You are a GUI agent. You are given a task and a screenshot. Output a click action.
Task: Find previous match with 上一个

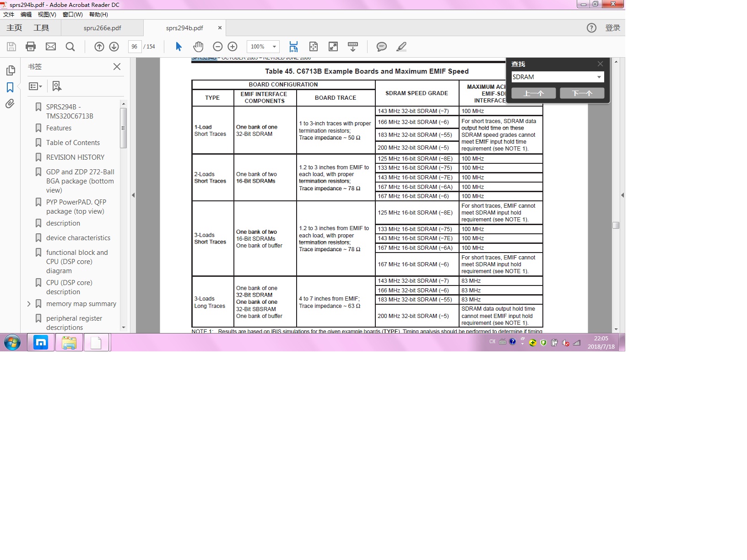(534, 93)
